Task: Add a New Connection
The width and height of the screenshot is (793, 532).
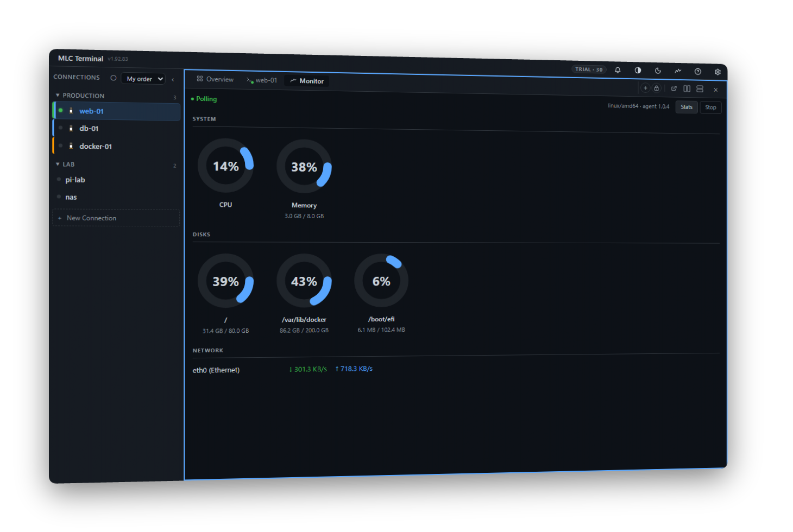Action: (116, 218)
